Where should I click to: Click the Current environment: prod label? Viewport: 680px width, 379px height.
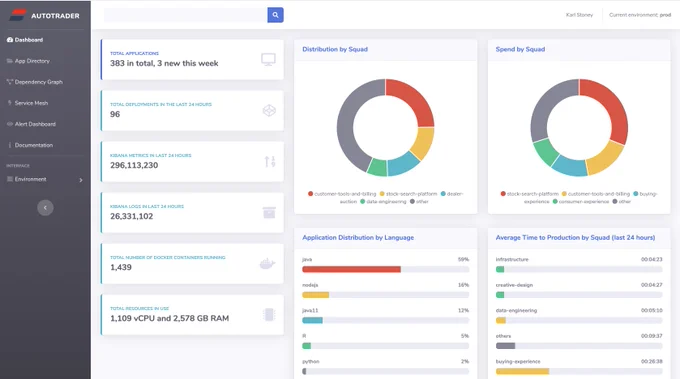pyautogui.click(x=640, y=15)
